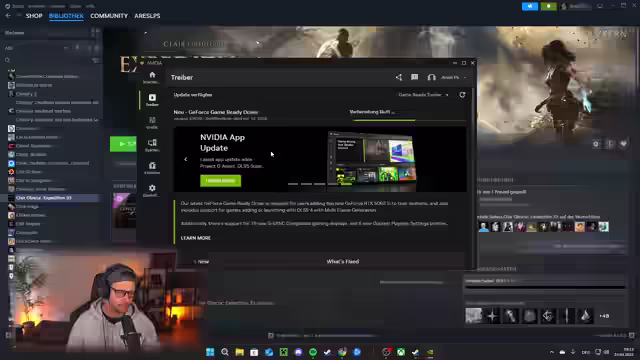Open the NVIDIA account name dropdown
640x360 pixels.
click(x=454, y=77)
